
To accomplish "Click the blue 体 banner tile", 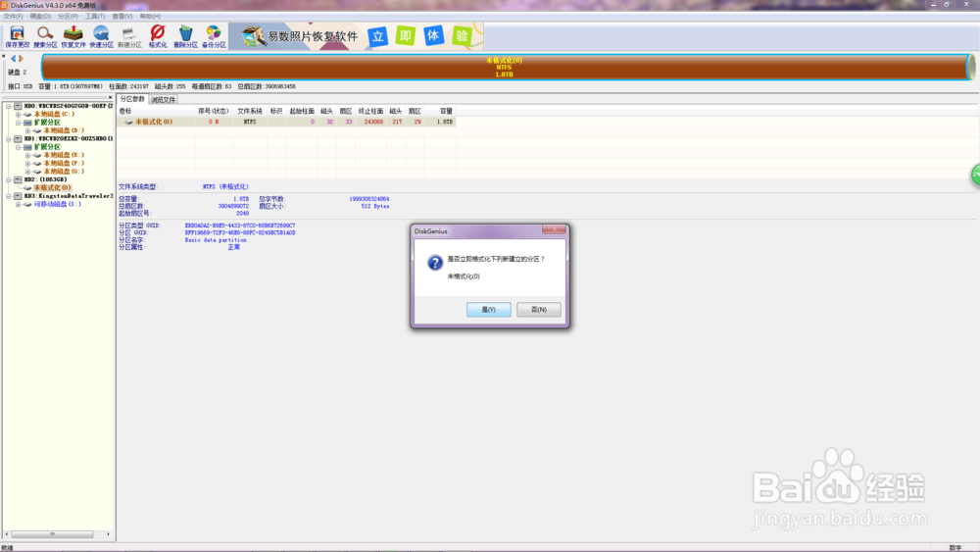I will click(x=433, y=35).
